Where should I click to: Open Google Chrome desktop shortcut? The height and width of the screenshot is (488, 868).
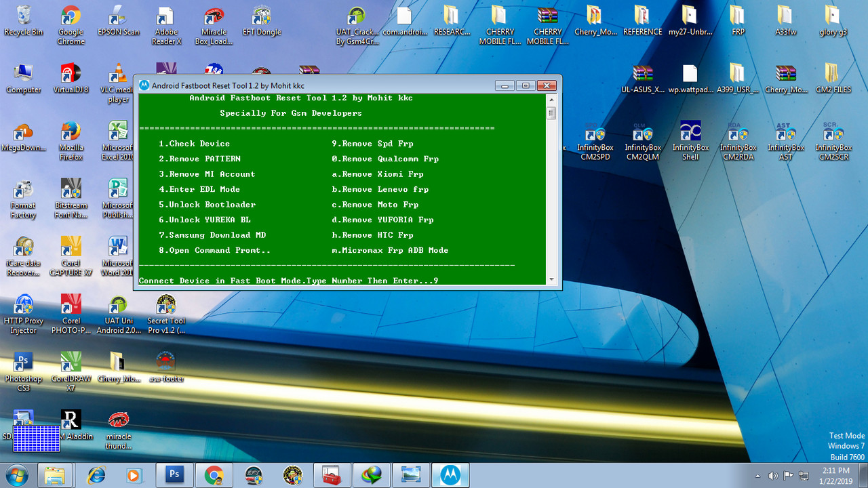[x=71, y=25]
